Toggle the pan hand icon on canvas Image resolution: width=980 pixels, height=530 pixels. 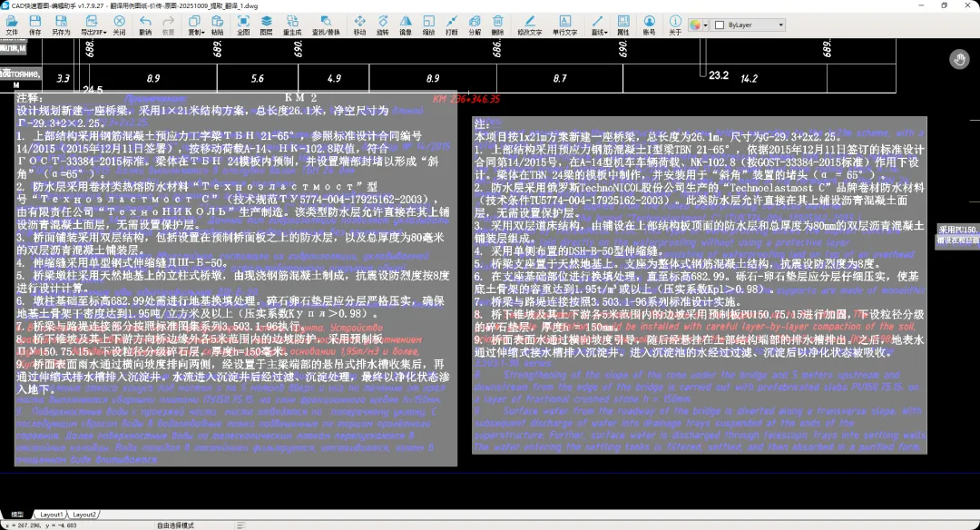coord(959,60)
